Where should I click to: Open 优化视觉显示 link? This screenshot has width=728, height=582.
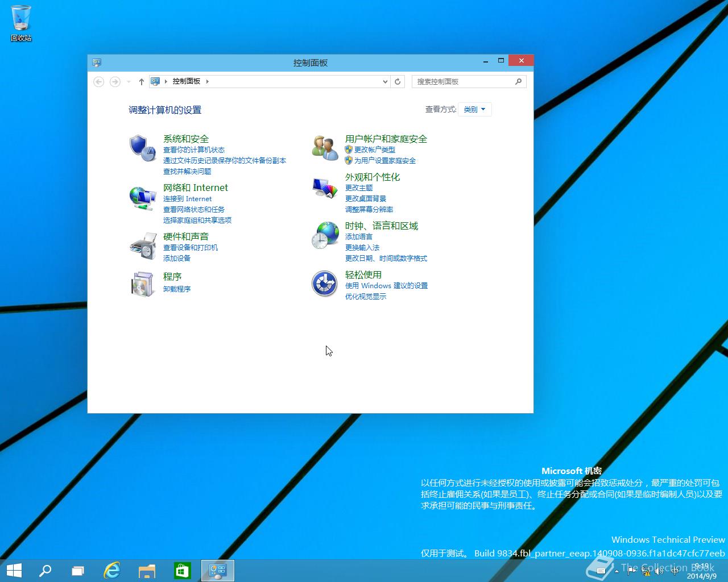(366, 296)
